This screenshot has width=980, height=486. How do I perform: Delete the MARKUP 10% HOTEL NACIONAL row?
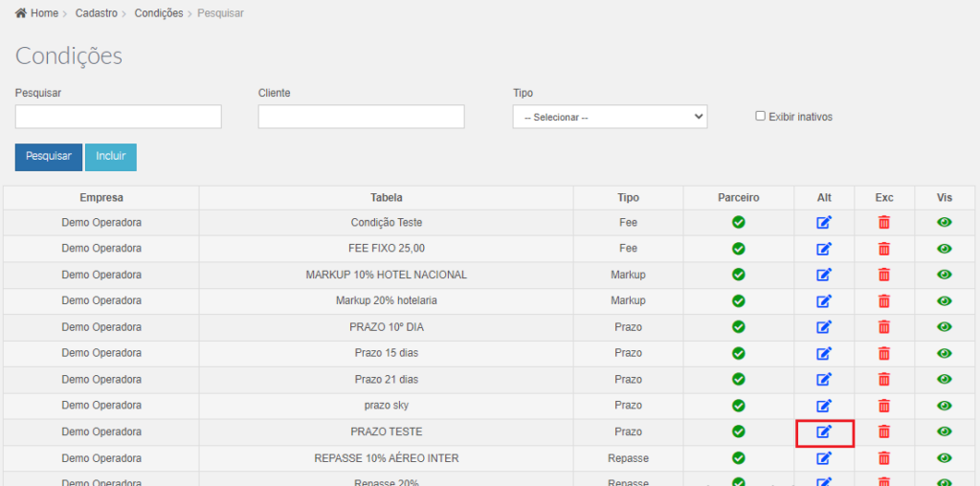point(883,275)
